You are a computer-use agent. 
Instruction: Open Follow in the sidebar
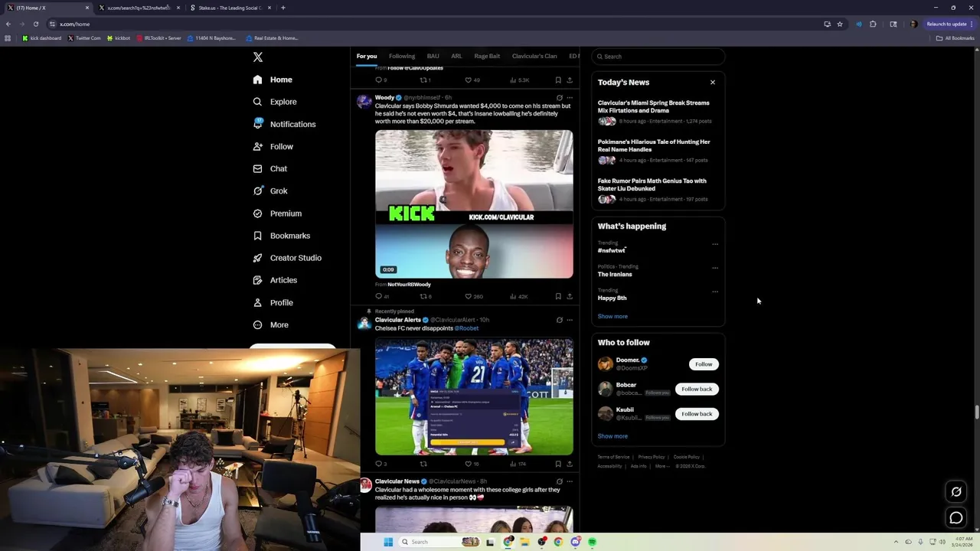273,146
